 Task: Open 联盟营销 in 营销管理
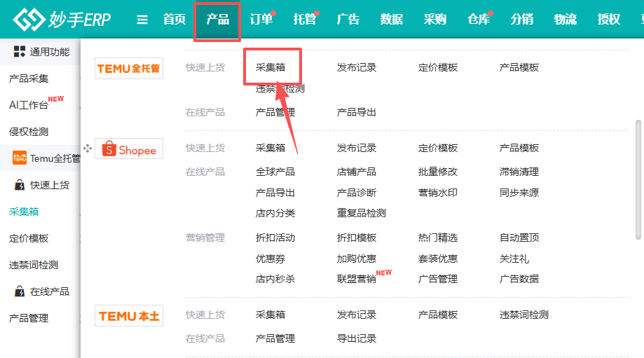click(x=357, y=279)
